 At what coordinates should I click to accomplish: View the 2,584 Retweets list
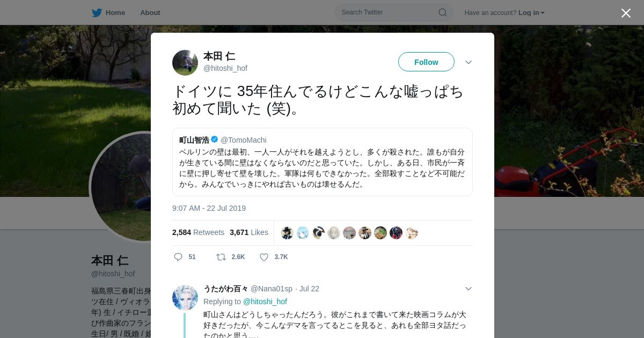(199, 232)
